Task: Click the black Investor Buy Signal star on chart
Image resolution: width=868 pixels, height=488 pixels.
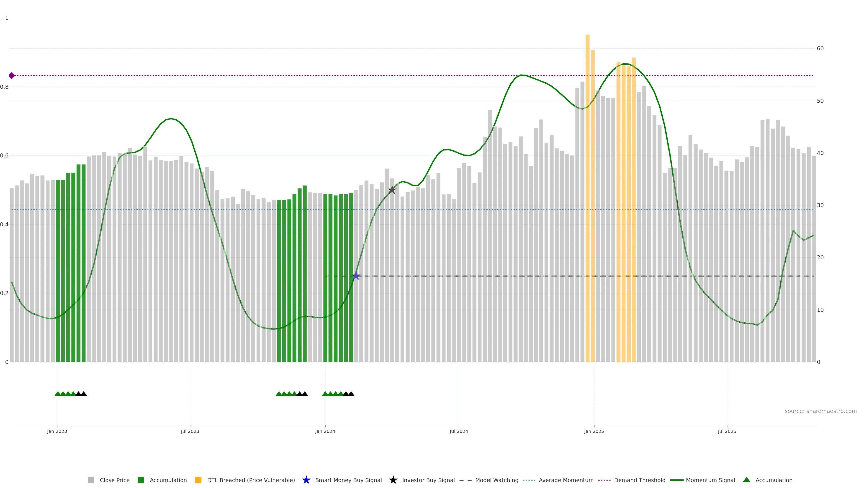Action: click(392, 190)
